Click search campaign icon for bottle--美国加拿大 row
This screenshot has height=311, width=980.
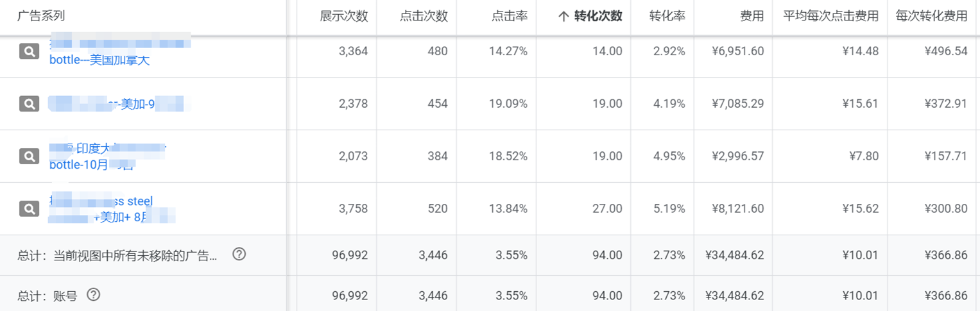tap(29, 51)
